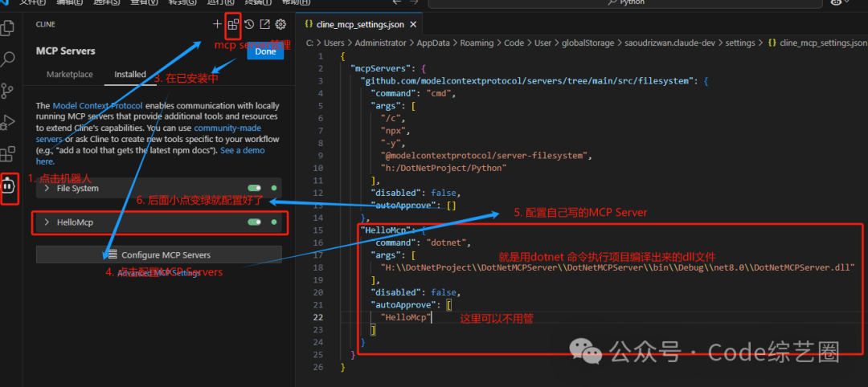Open the 转到(G) Go menu
The image size is (868, 387).
182,2
